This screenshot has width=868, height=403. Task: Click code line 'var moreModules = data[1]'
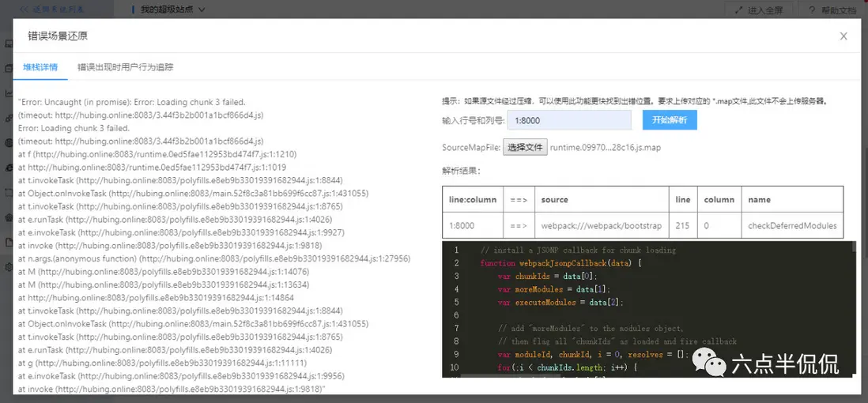click(x=552, y=289)
